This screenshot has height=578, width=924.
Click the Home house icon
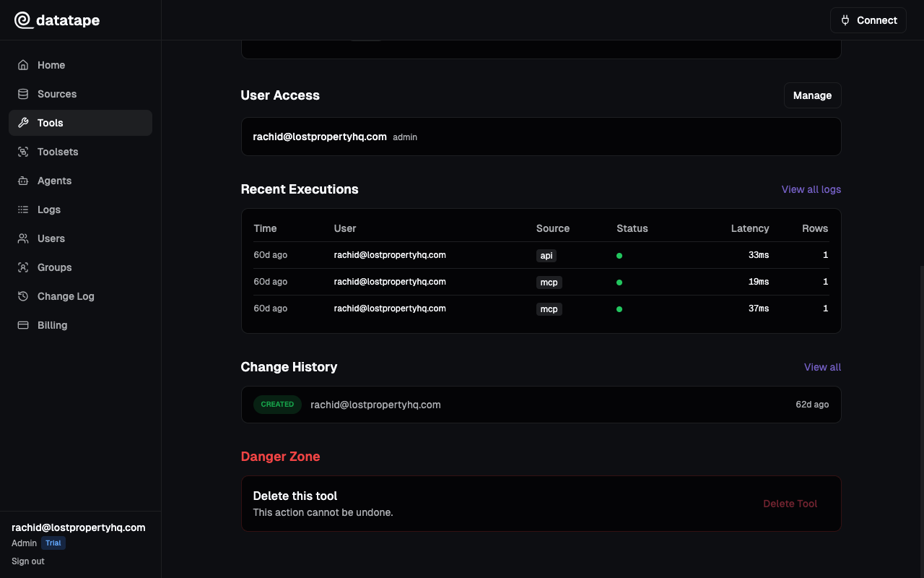click(23, 65)
